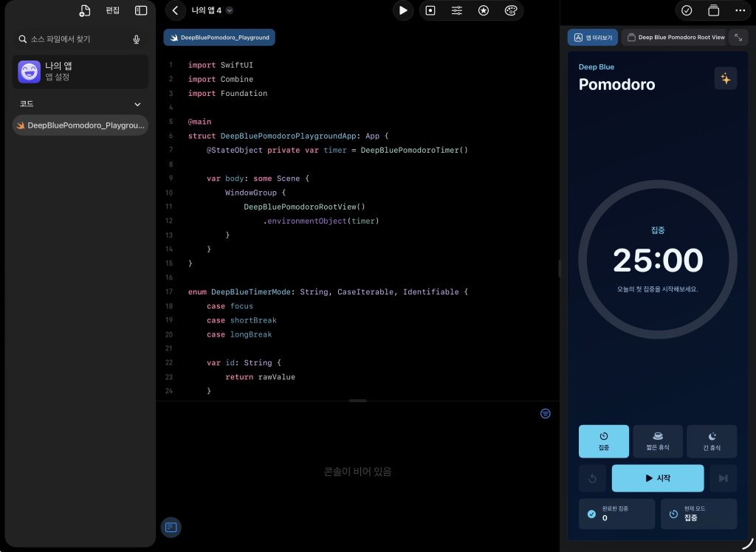
Task: Start the timer with 시작 button
Action: 658,478
